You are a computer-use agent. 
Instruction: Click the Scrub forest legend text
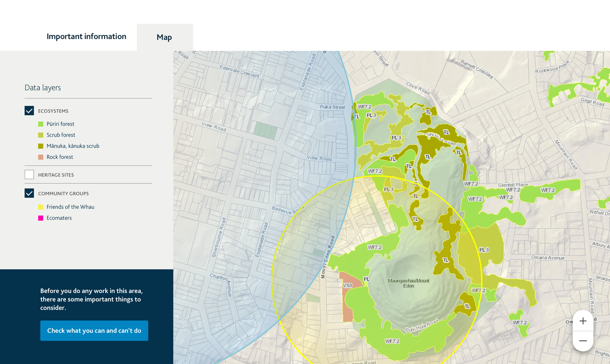[61, 135]
